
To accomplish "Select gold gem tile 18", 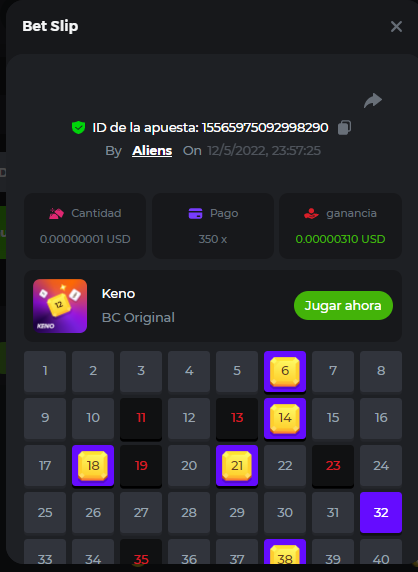I will coord(93,465).
